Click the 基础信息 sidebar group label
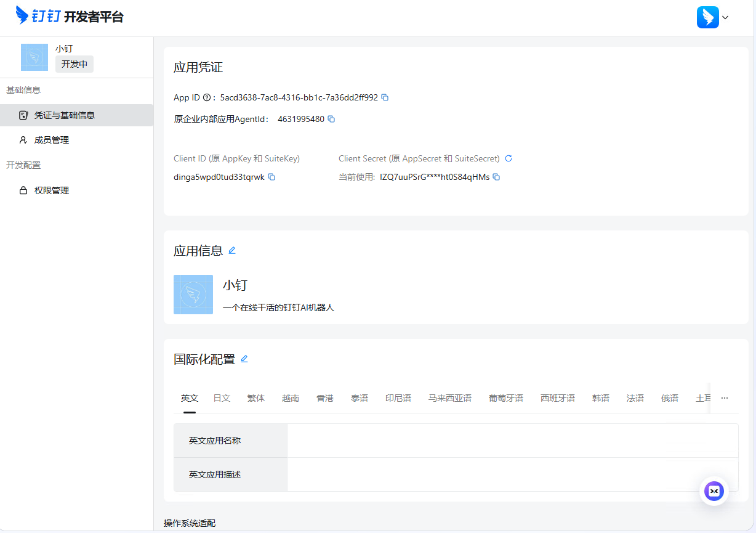This screenshot has width=756, height=533. click(23, 90)
